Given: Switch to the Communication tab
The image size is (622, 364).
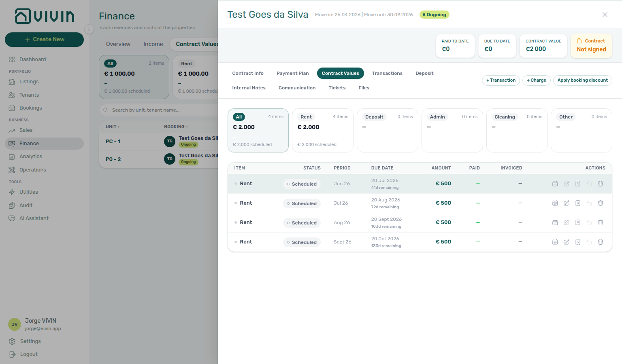Looking at the screenshot, I should tap(297, 88).
